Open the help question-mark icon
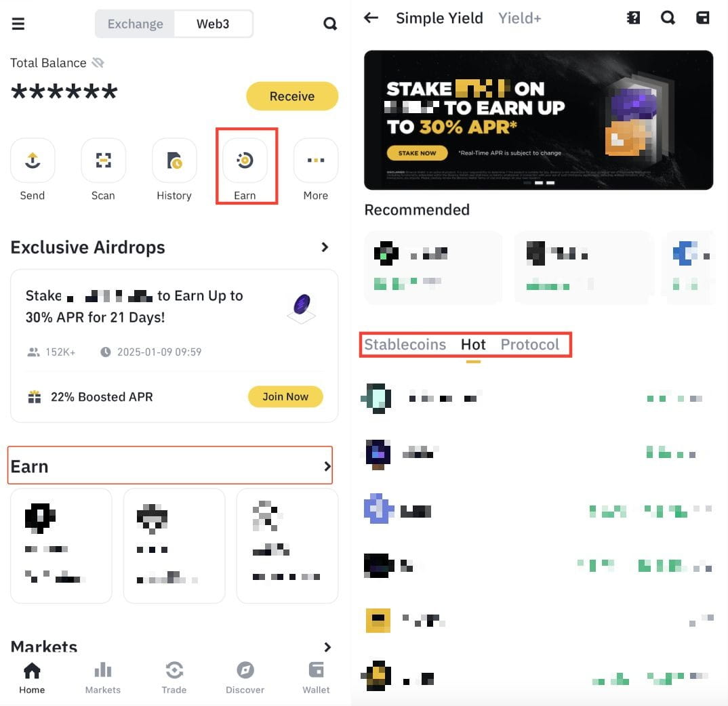Viewport: 728px width, 706px height. click(633, 18)
